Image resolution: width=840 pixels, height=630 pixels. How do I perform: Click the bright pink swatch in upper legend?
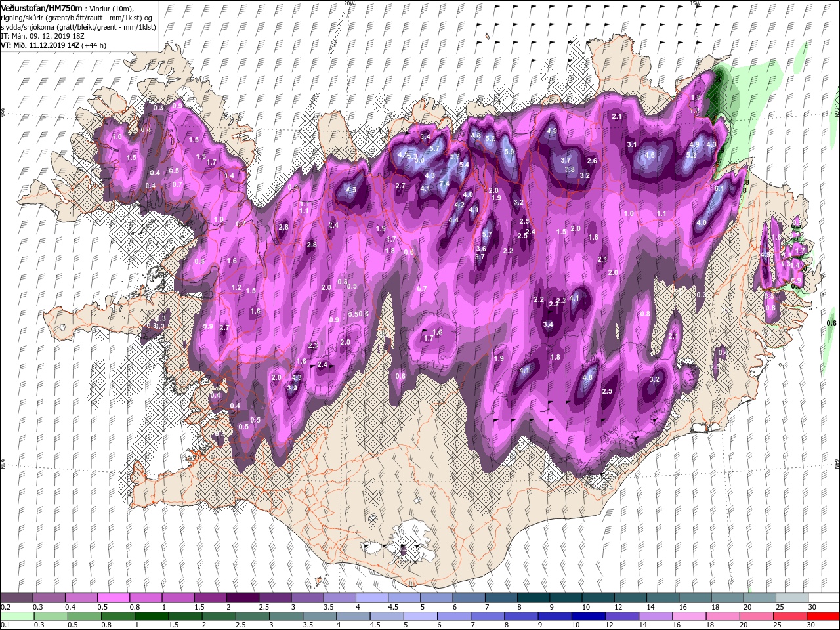(113, 597)
